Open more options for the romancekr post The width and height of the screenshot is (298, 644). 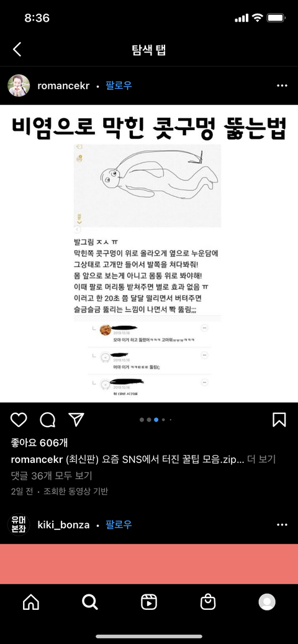click(x=282, y=86)
